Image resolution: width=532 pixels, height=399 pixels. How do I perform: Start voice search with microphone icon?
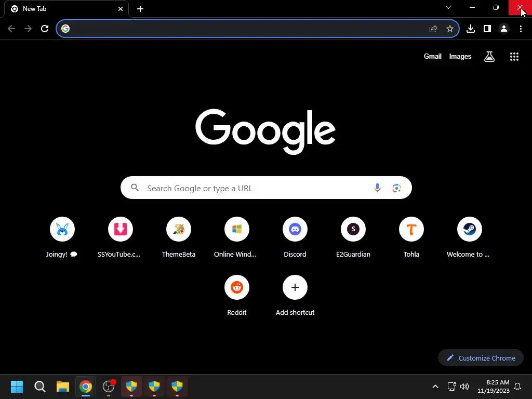point(377,188)
